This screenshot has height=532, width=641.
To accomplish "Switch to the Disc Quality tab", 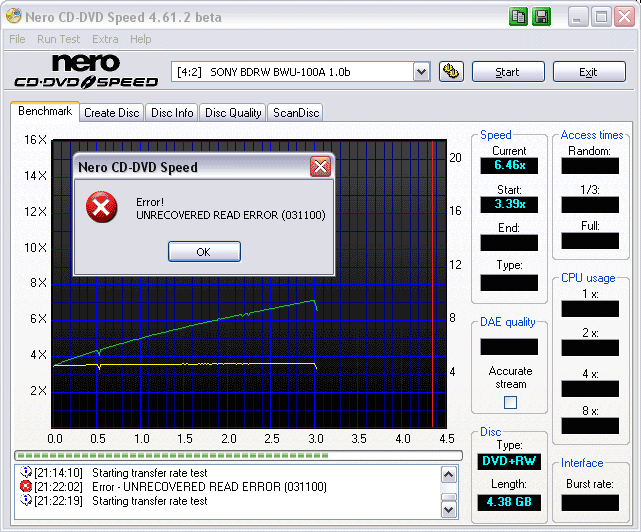I will coord(233,113).
